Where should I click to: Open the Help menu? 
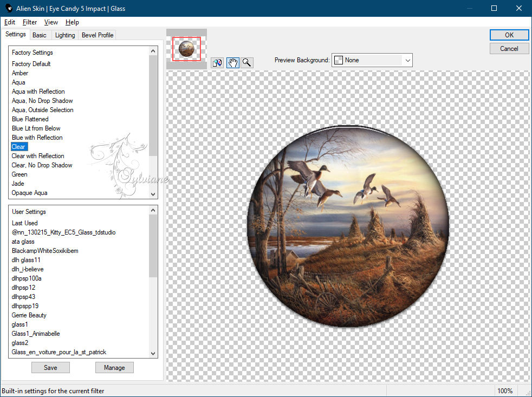click(x=72, y=22)
